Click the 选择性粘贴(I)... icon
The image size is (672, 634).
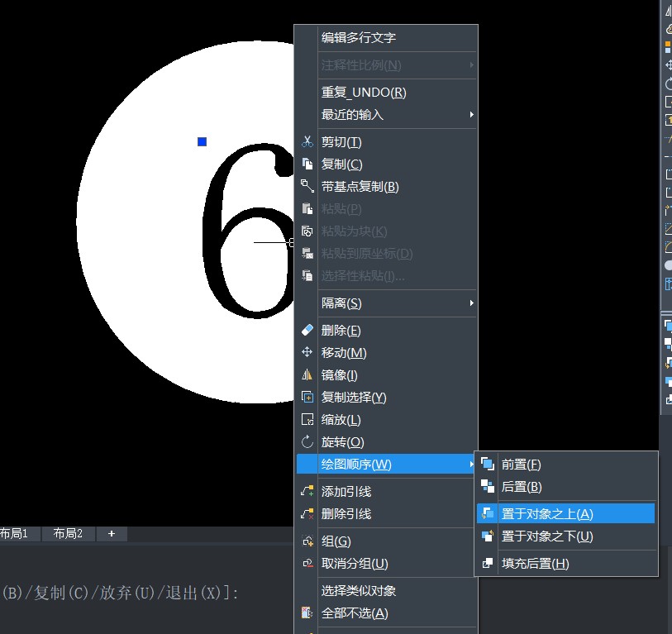307,275
